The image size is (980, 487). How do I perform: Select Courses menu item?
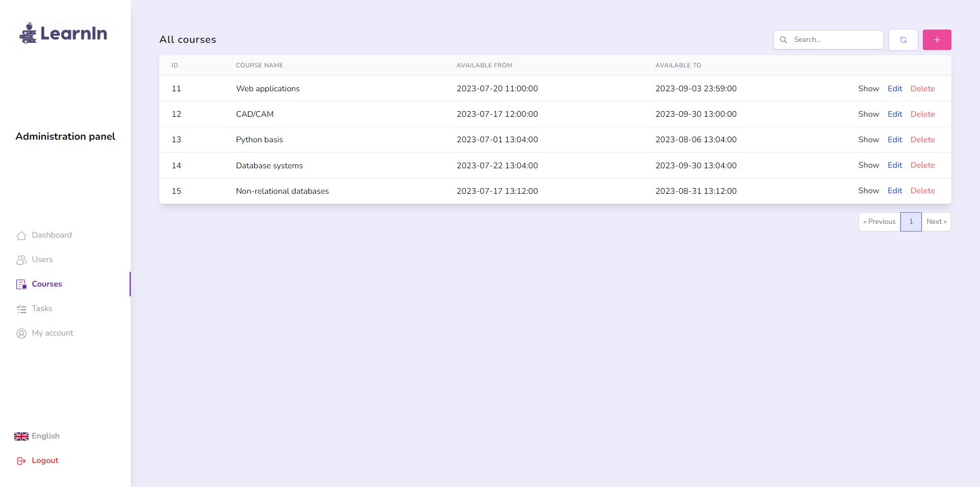47,284
